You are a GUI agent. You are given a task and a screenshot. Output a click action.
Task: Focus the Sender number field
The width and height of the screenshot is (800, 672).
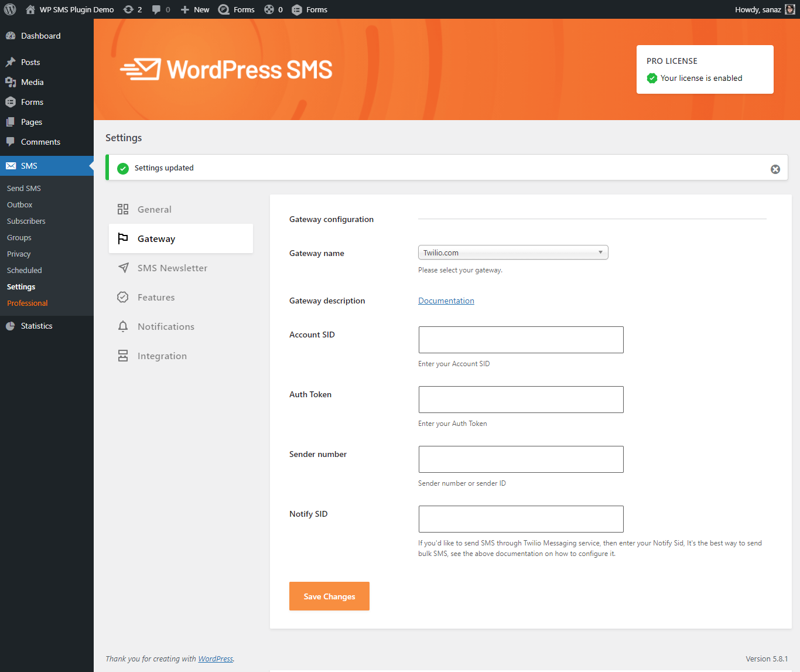521,459
